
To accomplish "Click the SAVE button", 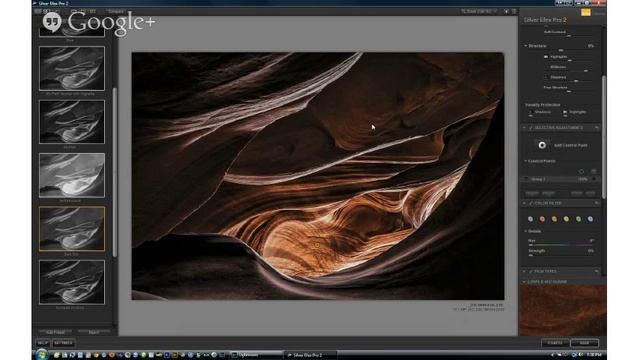I will pyautogui.click(x=584, y=343).
